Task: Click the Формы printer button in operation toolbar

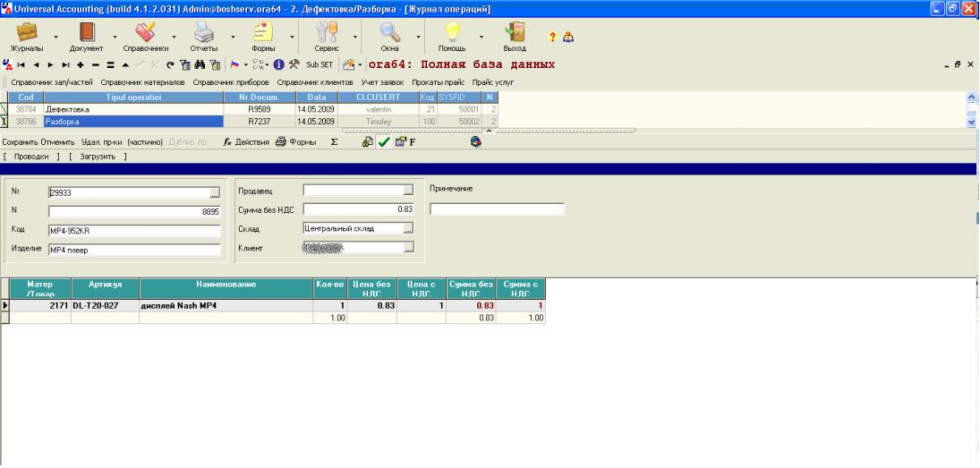Action: tap(295, 142)
